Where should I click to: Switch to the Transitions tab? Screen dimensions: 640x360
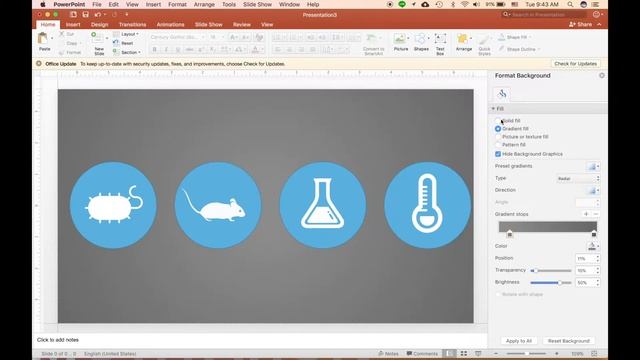(x=132, y=24)
